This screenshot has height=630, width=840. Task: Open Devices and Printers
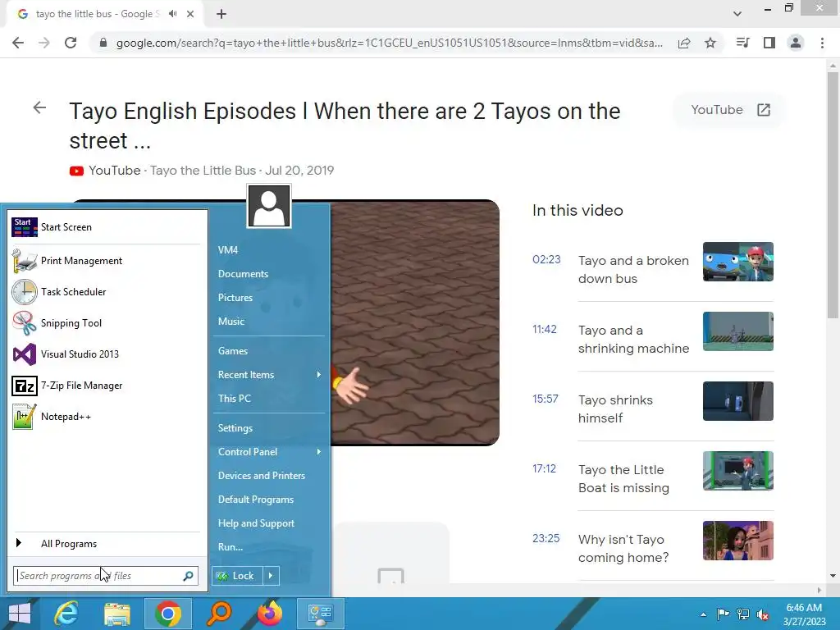[262, 476]
